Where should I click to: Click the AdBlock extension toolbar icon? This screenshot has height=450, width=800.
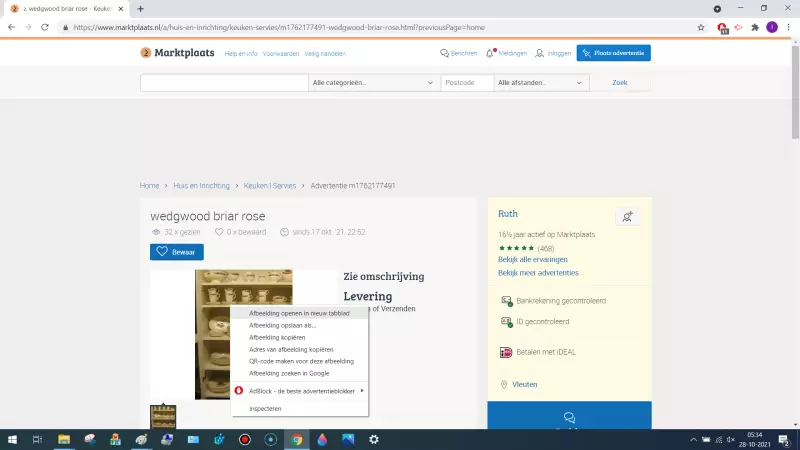(x=722, y=27)
